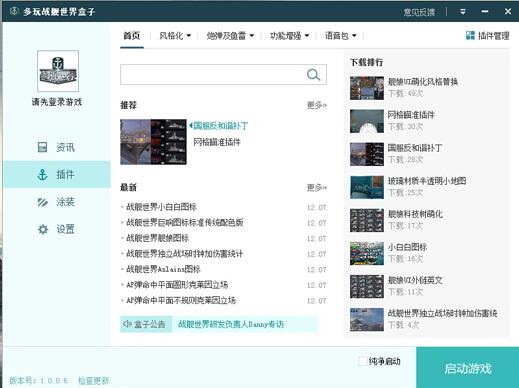Open 舰娘UI外链英文 ranking thumbnail
The height and width of the screenshot is (388, 519).
[x=367, y=286]
